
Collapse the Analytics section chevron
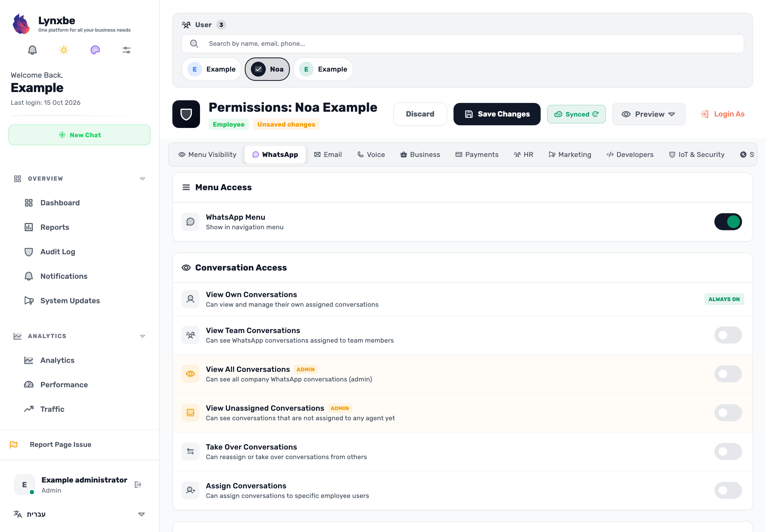click(x=142, y=336)
